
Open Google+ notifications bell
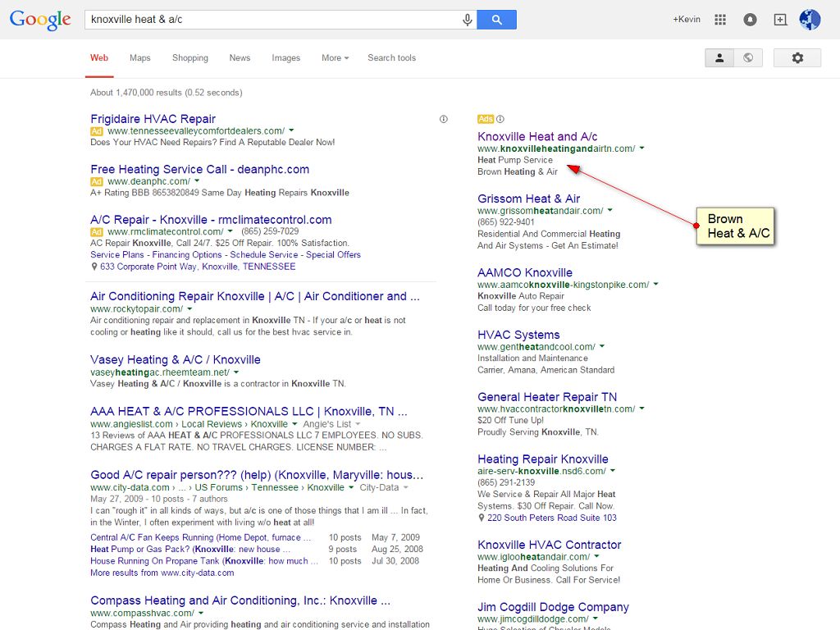pos(750,20)
